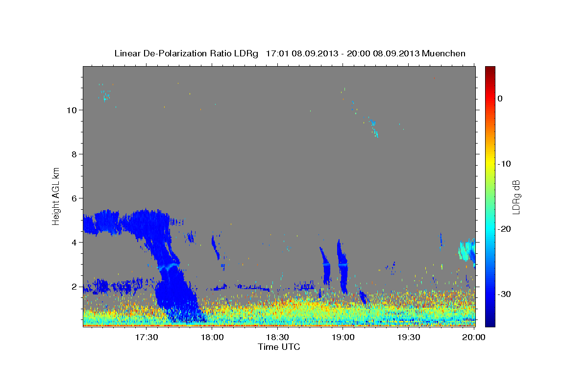The width and height of the screenshot is (588, 392).
Task: Click the cyan patch near 20:00 at 3.5 km
Action: pyautogui.click(x=465, y=251)
